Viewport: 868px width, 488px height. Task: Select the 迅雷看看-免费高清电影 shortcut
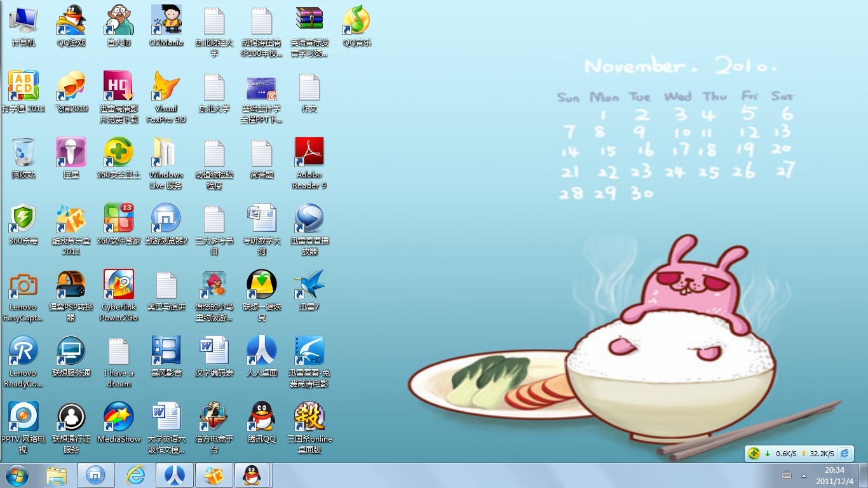[309, 362]
